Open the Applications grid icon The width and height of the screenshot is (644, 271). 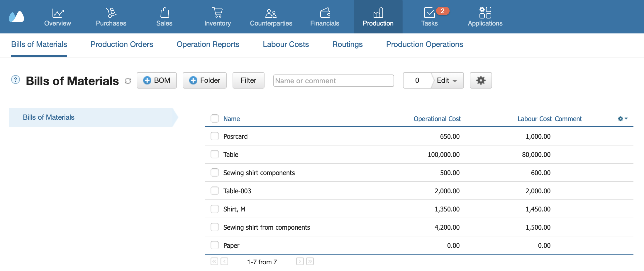tap(485, 13)
